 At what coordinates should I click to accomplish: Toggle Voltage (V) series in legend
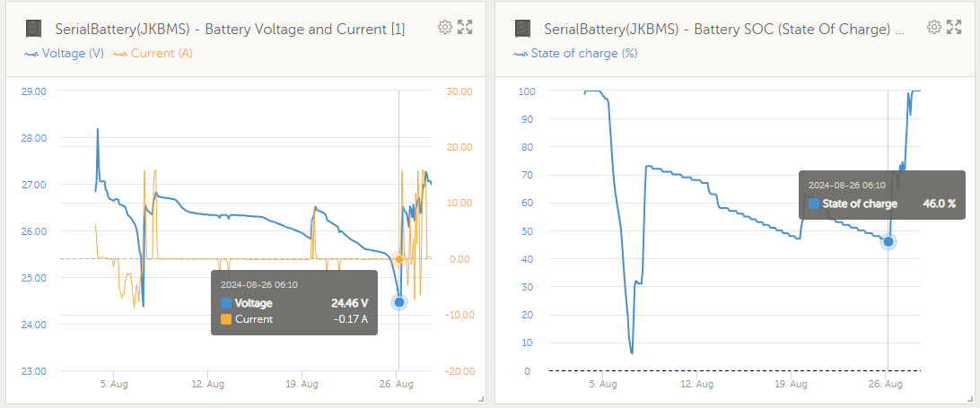click(64, 54)
